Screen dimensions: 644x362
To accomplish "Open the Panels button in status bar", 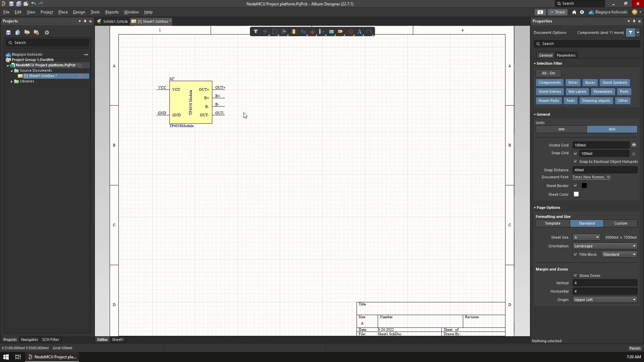I will [635, 348].
